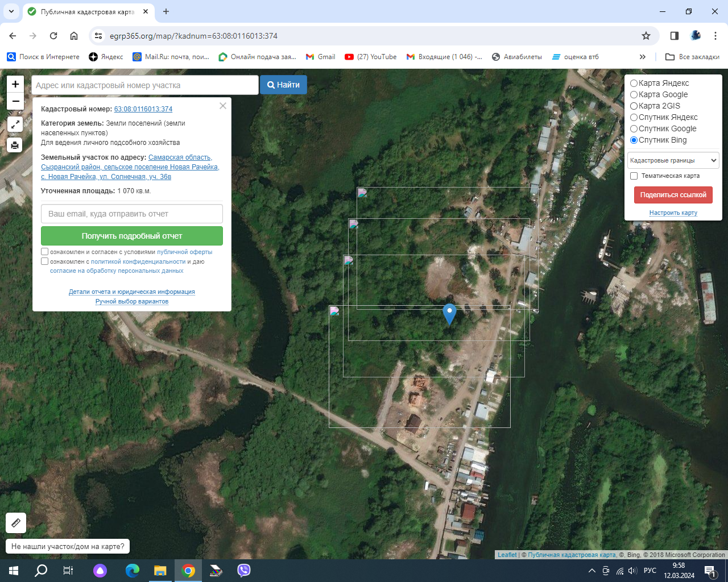Image resolution: width=728 pixels, height=582 pixels.
Task: Expand the Кадастровые границы dropdown
Action: click(673, 160)
